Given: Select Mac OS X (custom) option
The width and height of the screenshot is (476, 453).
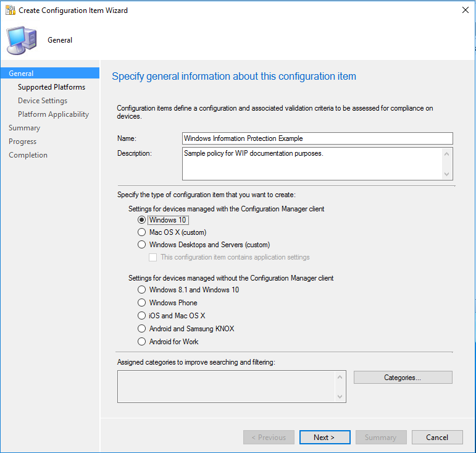Looking at the screenshot, I should pyautogui.click(x=142, y=232).
